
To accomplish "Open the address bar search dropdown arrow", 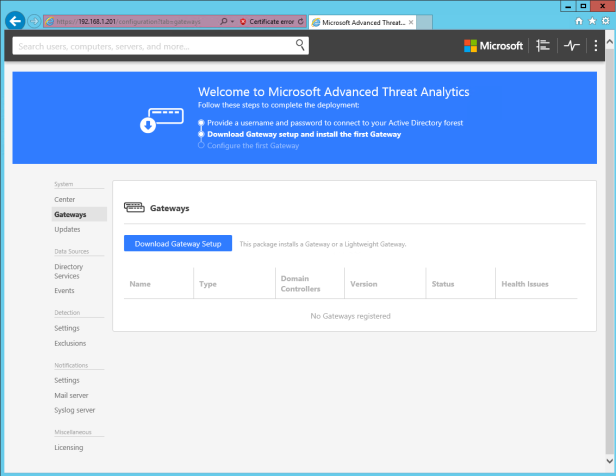I will 233,22.
